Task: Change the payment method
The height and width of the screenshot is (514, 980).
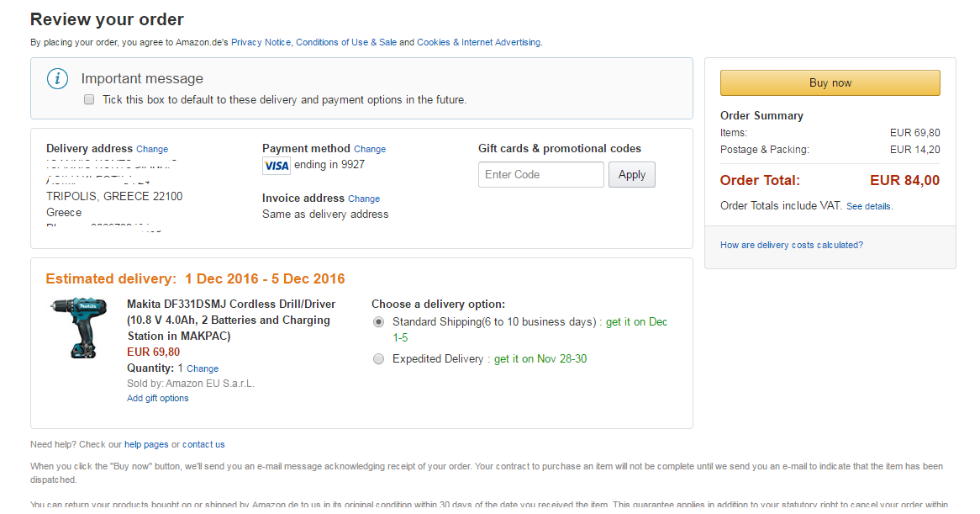Action: [x=370, y=149]
